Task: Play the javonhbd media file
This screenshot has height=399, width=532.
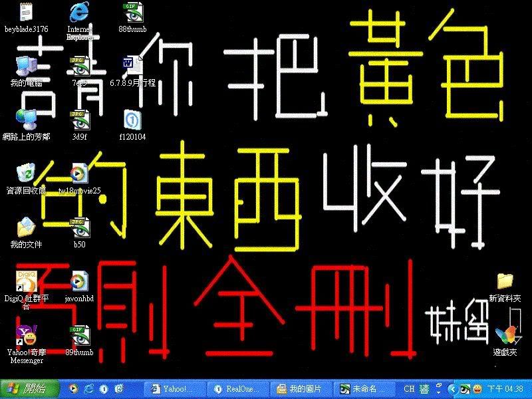Action: click(x=79, y=282)
